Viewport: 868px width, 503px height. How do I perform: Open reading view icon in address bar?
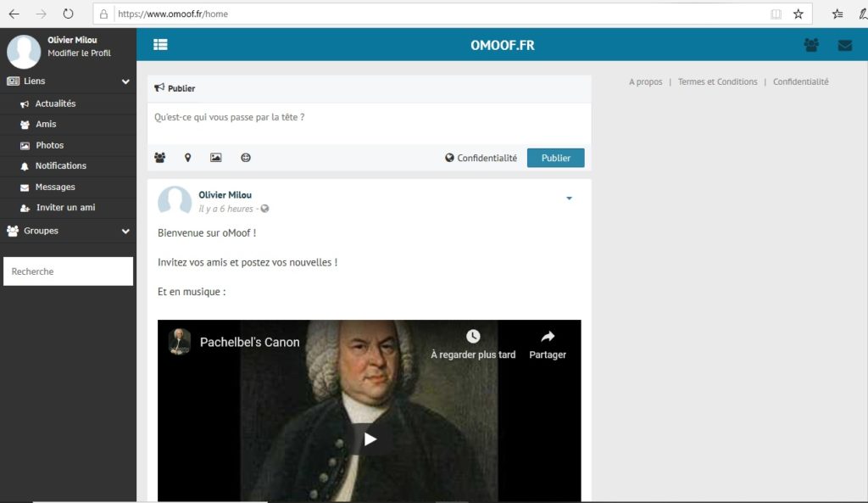coord(776,14)
